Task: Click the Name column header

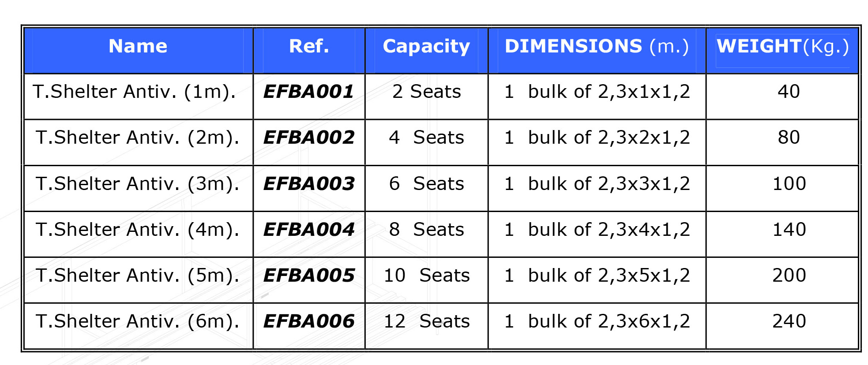Action: pyautogui.click(x=138, y=51)
